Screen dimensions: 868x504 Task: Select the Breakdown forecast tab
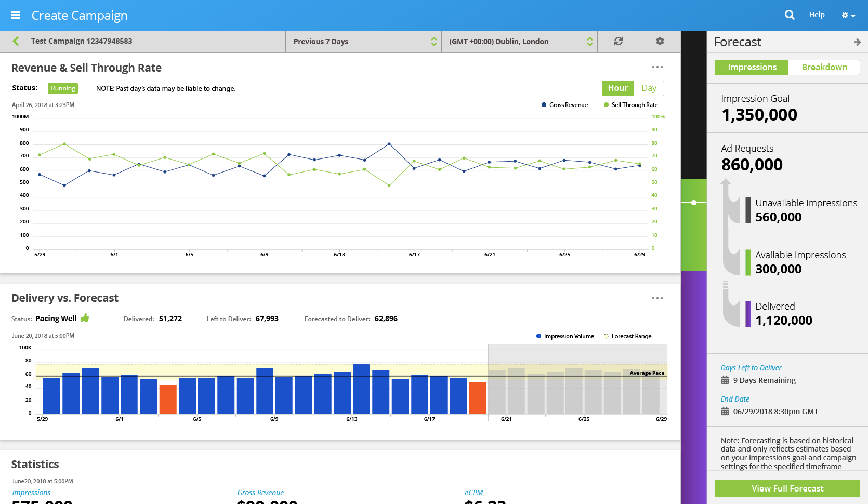click(x=824, y=68)
